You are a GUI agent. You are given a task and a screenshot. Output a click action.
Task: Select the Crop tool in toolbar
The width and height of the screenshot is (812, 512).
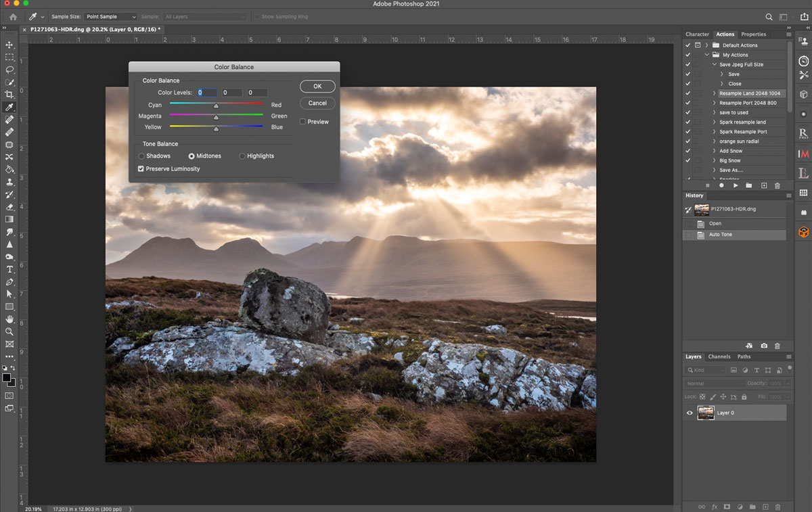click(9, 95)
